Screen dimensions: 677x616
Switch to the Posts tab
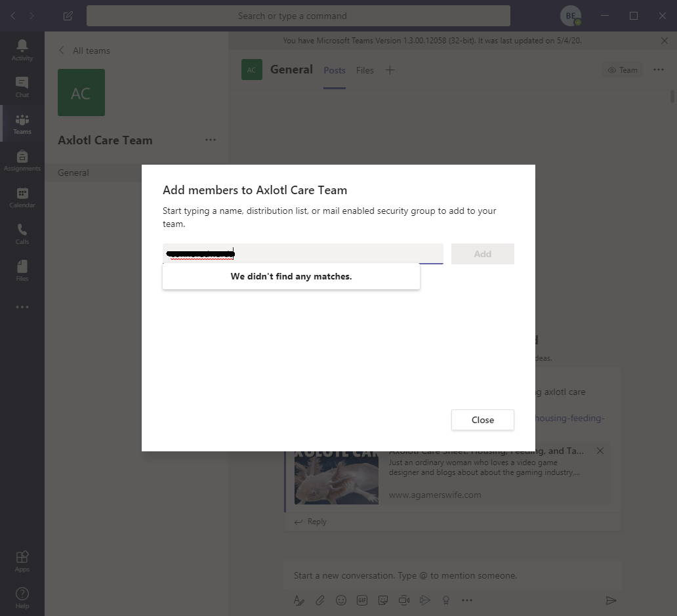pos(335,70)
